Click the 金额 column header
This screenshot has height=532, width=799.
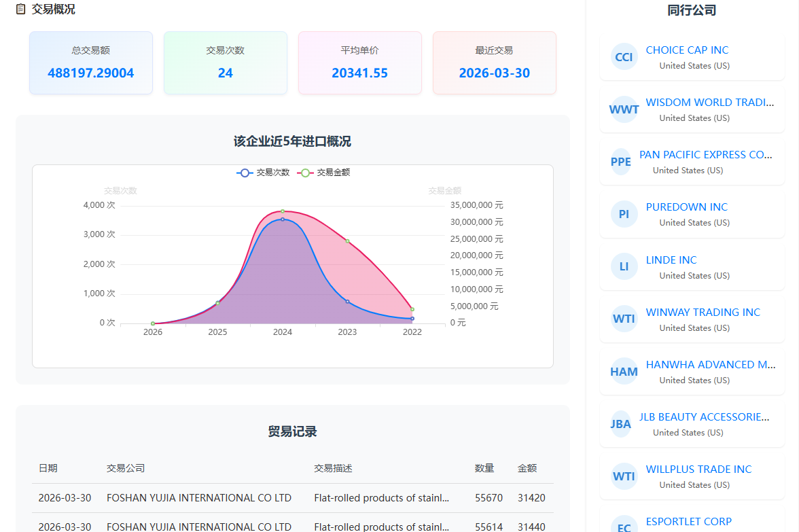tap(527, 468)
